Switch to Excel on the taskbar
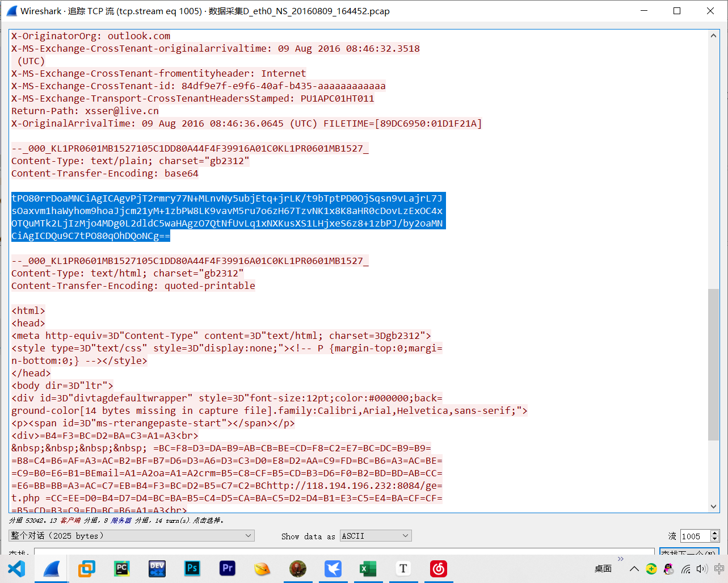This screenshot has width=728, height=583. [x=368, y=568]
